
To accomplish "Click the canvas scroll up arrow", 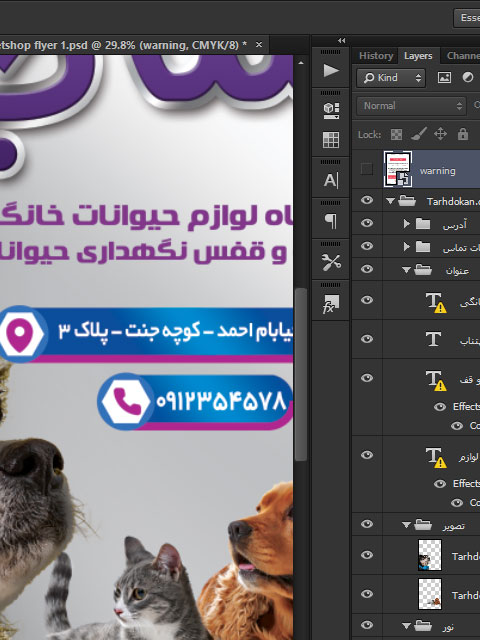I will pos(301,63).
